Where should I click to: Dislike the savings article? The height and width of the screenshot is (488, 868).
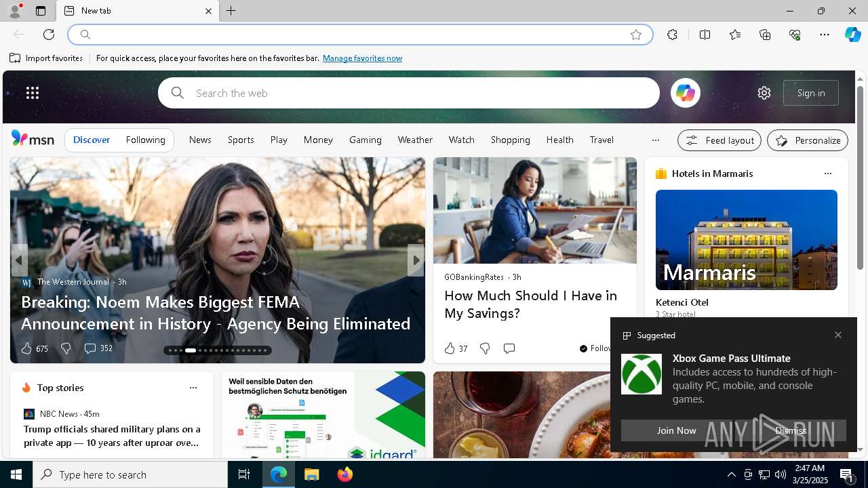(x=485, y=348)
